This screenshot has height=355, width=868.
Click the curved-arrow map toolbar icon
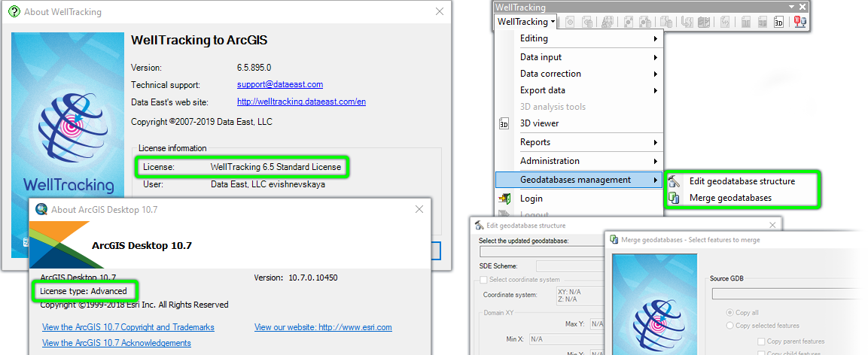tap(687, 22)
